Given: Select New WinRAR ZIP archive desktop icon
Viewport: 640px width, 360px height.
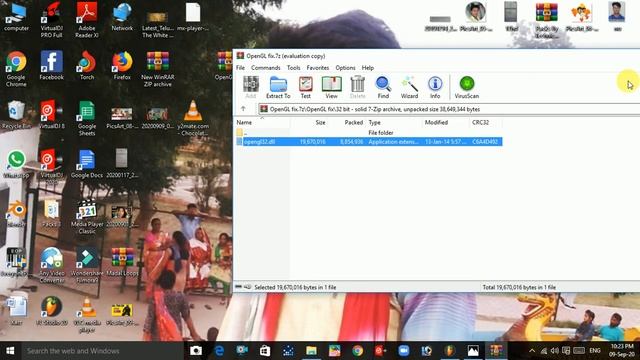Looking at the screenshot, I should coord(158,69).
